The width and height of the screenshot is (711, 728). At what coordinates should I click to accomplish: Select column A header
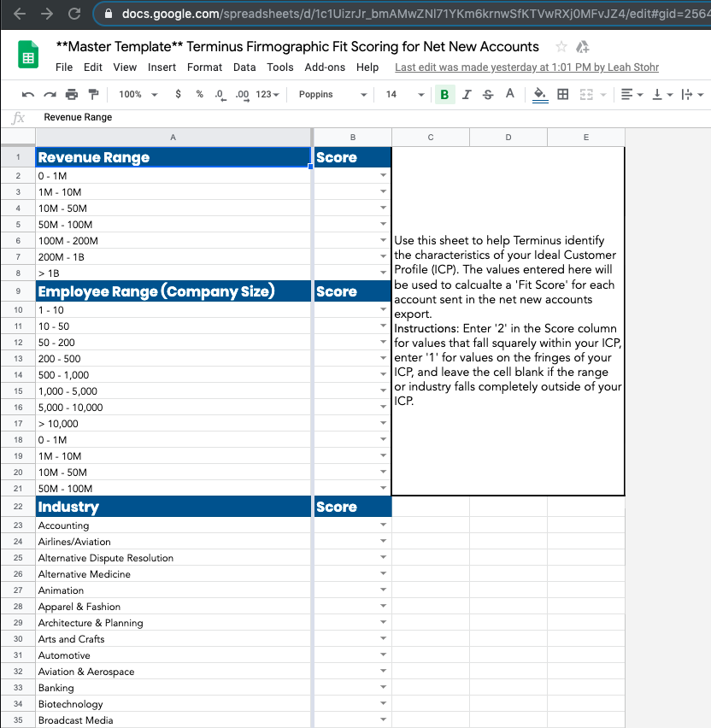[x=173, y=138]
